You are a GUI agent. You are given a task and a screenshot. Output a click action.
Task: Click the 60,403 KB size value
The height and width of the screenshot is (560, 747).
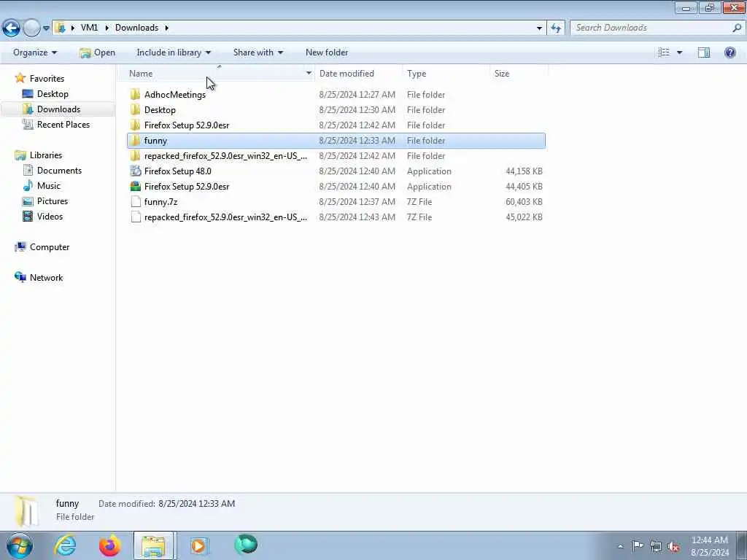pos(524,202)
